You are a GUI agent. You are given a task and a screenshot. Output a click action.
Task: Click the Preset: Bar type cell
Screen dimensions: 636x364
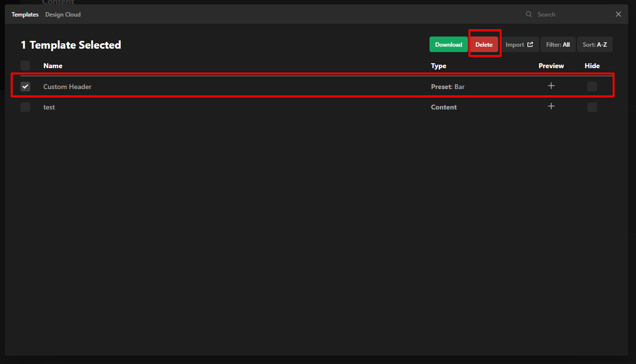pyautogui.click(x=448, y=87)
